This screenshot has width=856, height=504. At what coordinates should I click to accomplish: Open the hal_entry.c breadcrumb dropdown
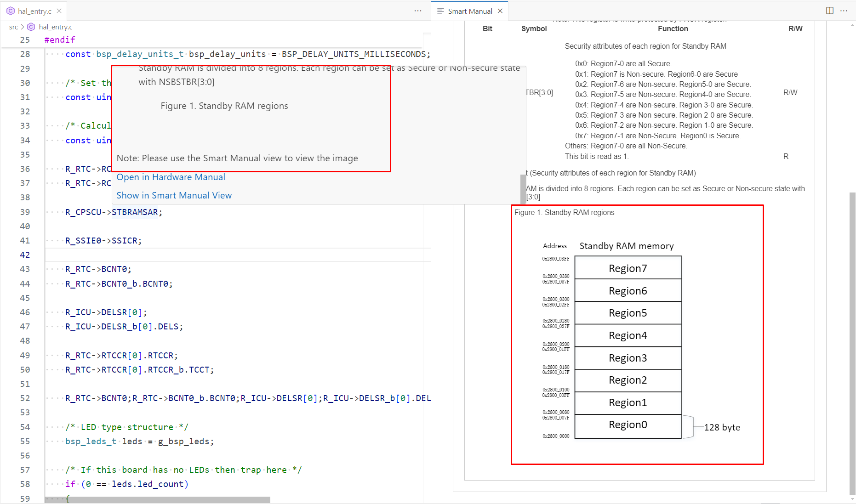pos(55,27)
